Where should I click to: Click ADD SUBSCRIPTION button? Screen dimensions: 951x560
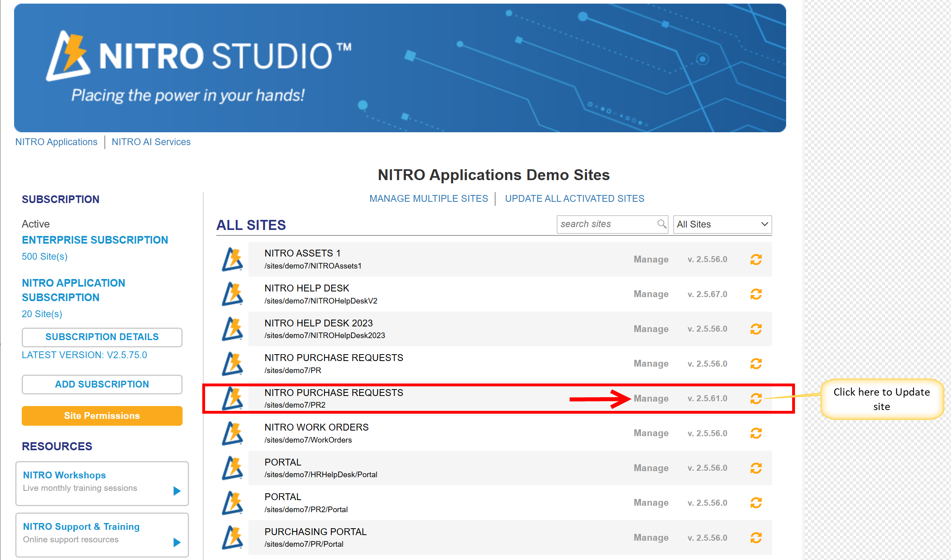coord(102,384)
